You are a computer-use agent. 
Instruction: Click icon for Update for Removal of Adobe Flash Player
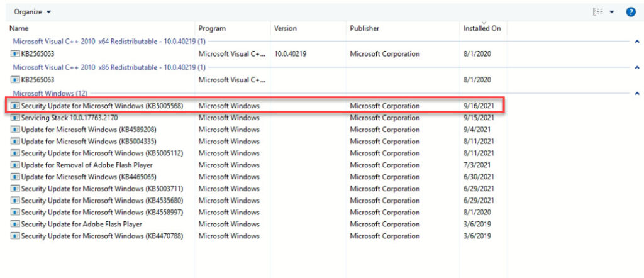16,165
